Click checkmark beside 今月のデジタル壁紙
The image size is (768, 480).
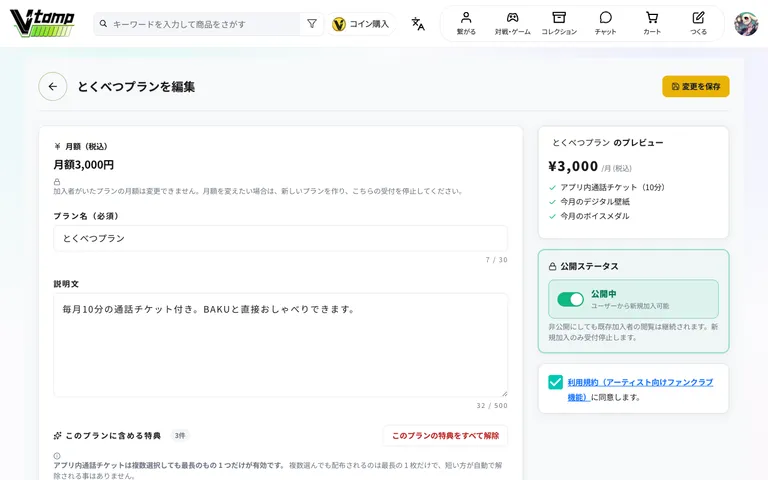[552, 202]
